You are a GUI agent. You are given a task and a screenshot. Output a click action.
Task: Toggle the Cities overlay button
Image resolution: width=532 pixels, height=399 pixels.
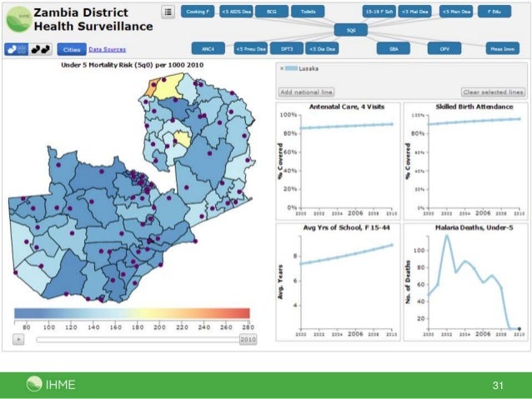point(73,49)
